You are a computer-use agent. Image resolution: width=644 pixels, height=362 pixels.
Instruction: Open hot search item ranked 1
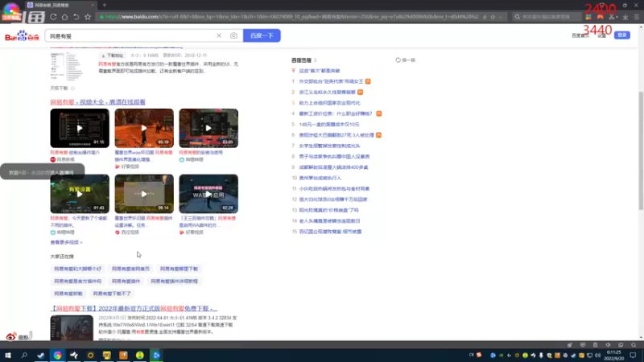point(331,81)
